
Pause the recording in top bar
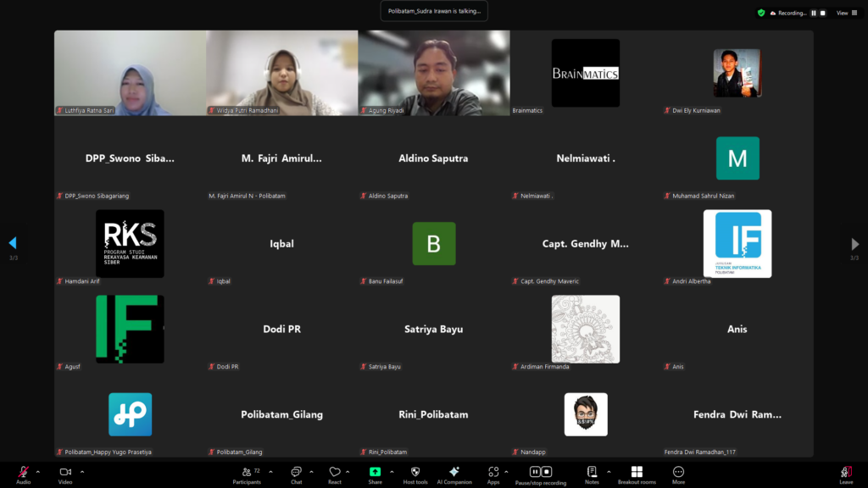pyautogui.click(x=814, y=13)
